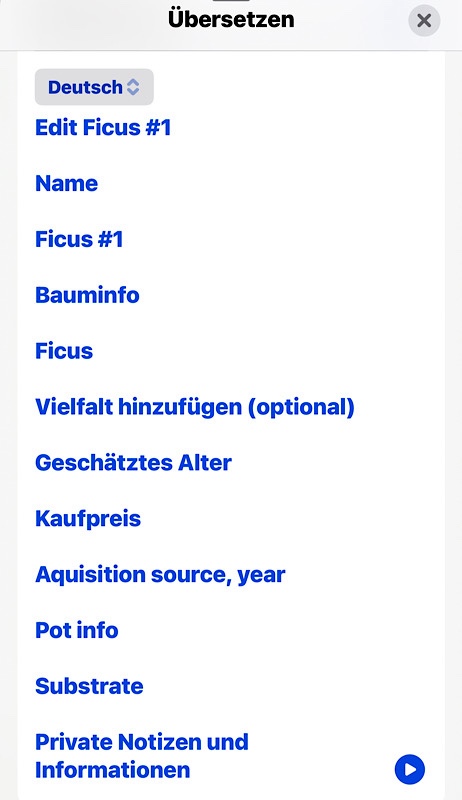
Task: Play the translation audio with the blue button
Action: tap(409, 769)
